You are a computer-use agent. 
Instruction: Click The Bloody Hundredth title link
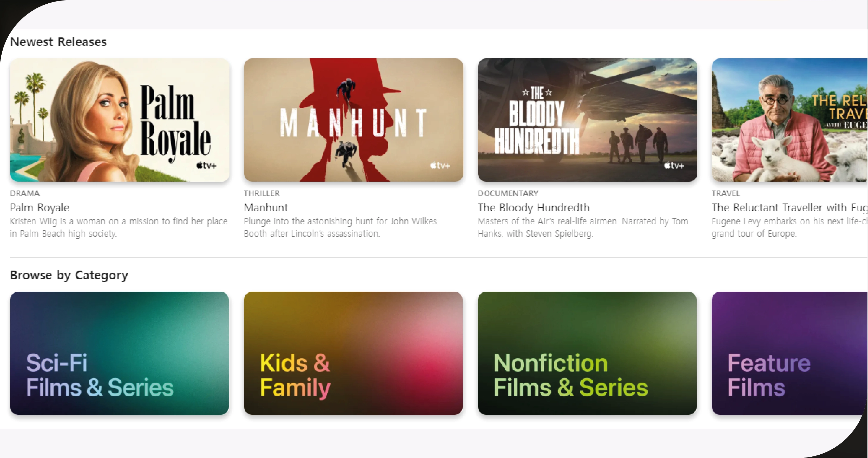(534, 208)
